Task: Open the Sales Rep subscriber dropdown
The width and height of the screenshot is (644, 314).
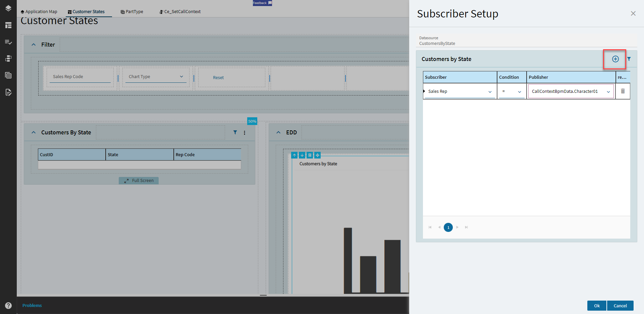Action: (460, 91)
